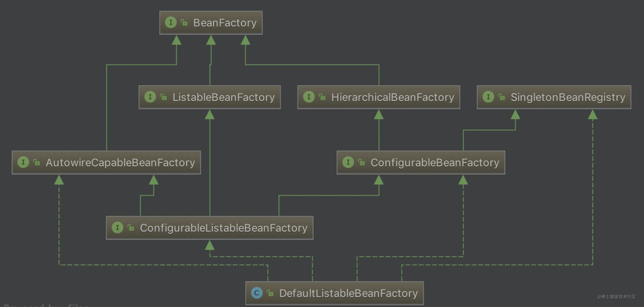
Task: Click the interface icon on BeanFactory node
Action: (171, 23)
